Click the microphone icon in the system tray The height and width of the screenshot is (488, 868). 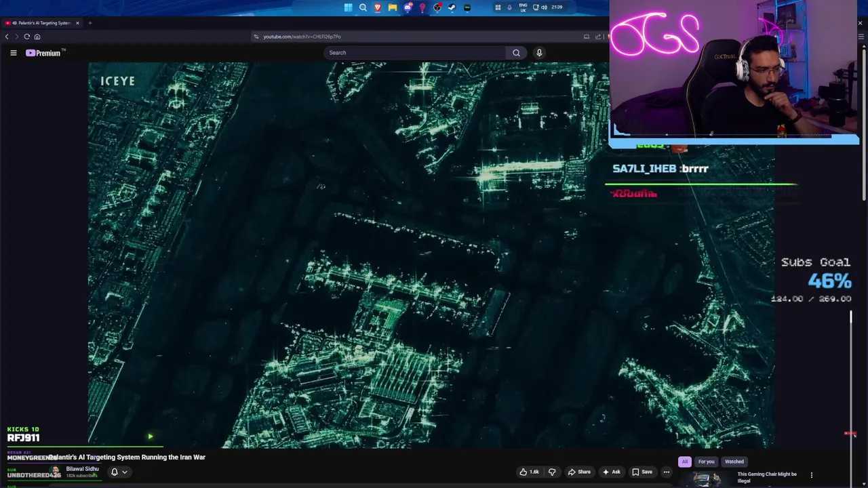coord(509,7)
